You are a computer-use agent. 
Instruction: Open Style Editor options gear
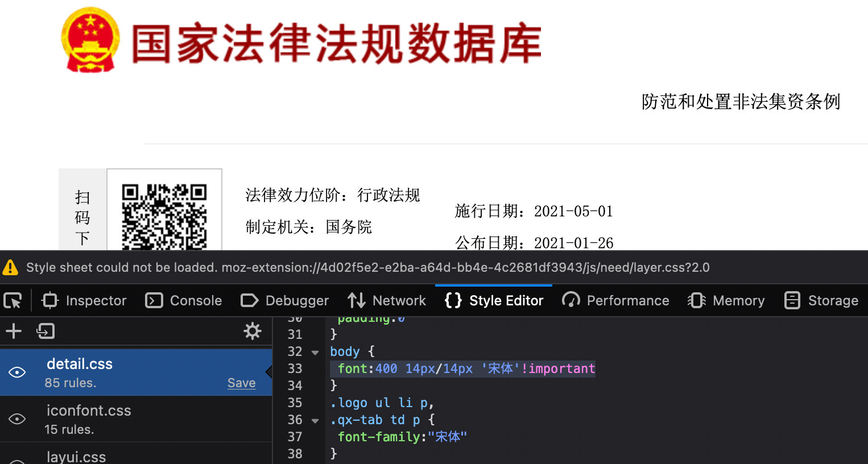click(252, 331)
